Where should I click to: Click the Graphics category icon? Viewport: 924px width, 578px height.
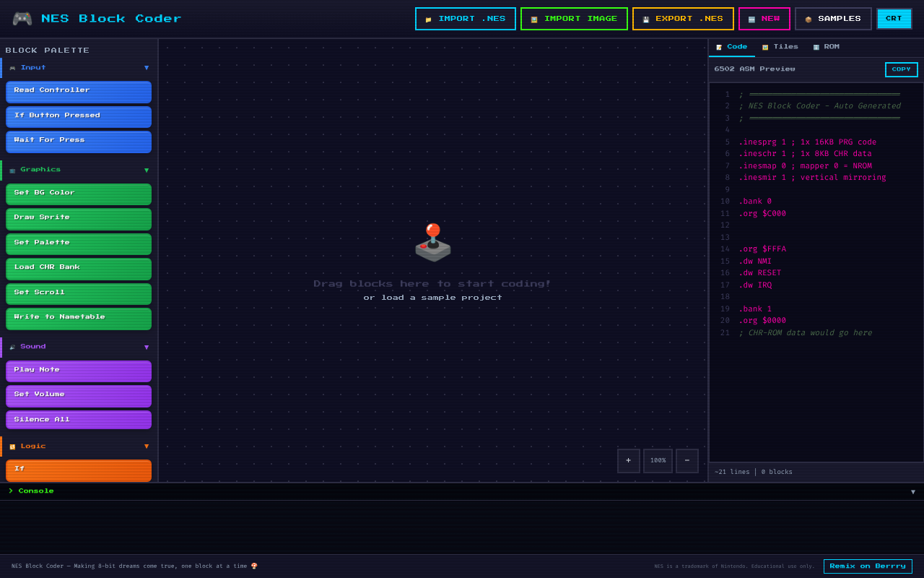[x=12, y=171]
